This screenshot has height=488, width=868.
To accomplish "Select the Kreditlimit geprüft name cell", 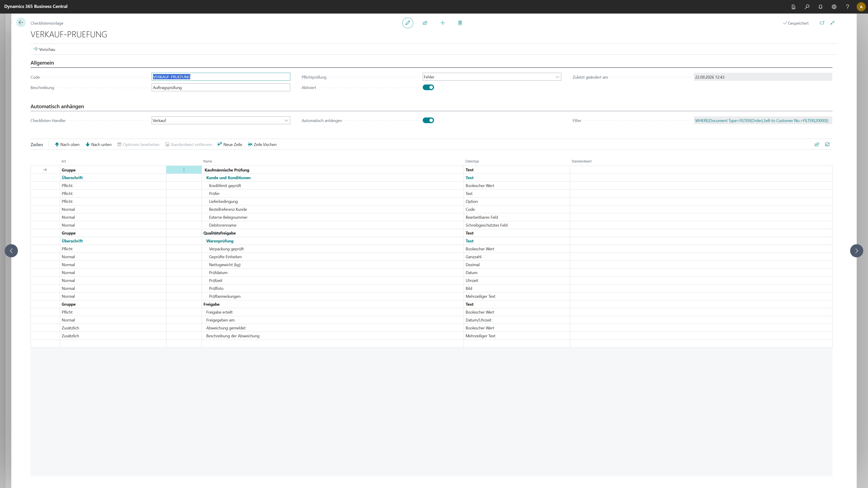I will click(x=333, y=186).
